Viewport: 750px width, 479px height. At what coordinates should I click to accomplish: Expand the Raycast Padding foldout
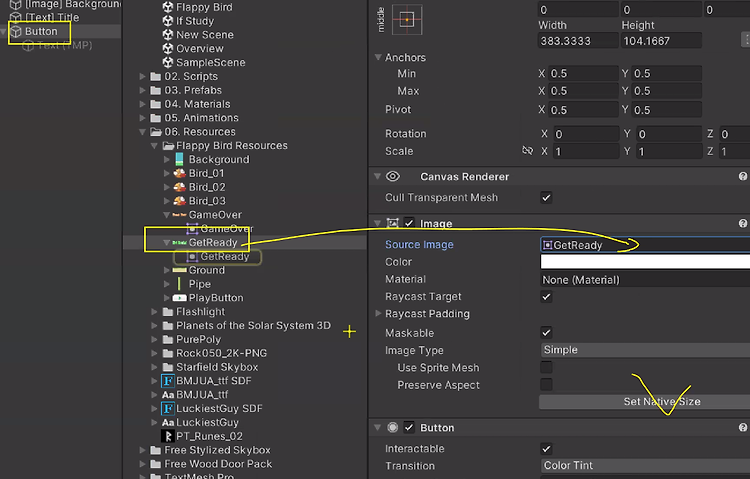pyautogui.click(x=378, y=313)
